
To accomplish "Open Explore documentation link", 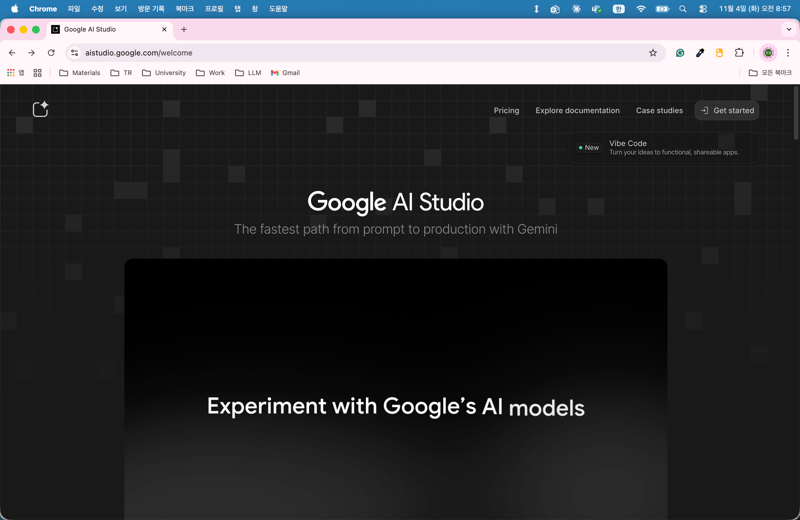I will pyautogui.click(x=577, y=111).
